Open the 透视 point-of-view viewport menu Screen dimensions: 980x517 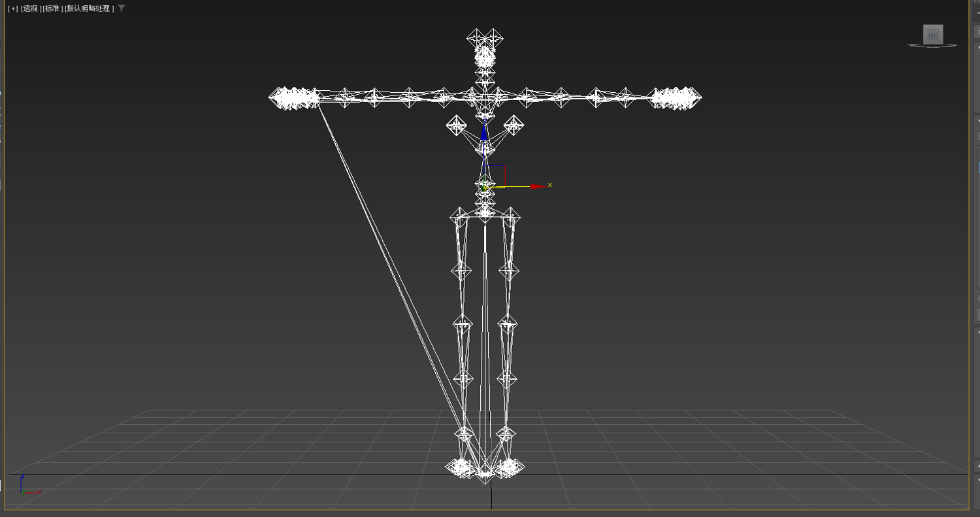tap(30, 8)
